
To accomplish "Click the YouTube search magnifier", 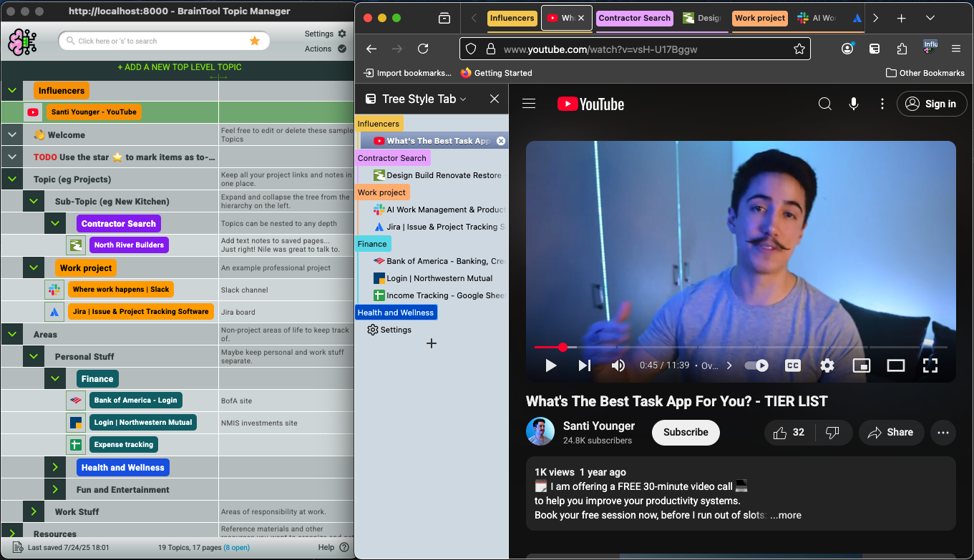I will pos(825,104).
